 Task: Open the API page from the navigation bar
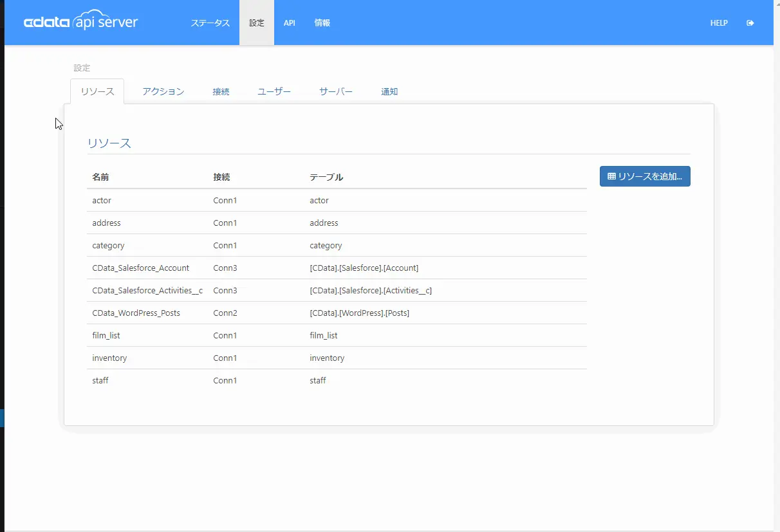tap(289, 23)
